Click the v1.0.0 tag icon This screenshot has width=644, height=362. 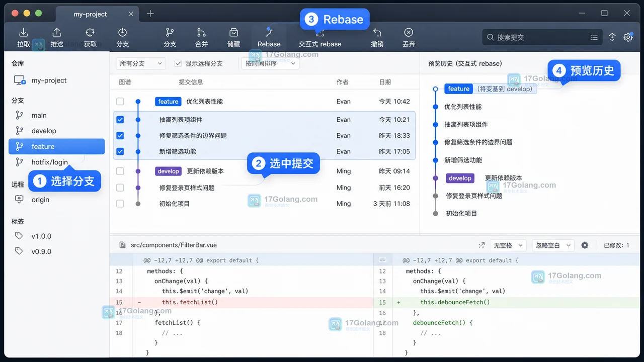(x=19, y=236)
